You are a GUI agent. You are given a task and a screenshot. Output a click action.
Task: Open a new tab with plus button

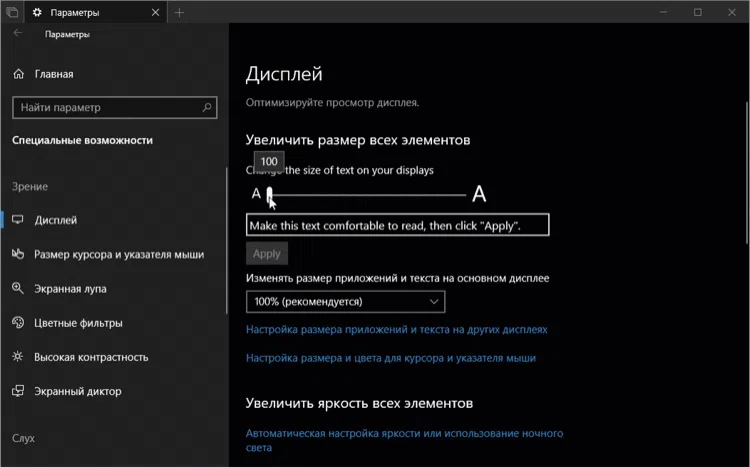point(180,12)
